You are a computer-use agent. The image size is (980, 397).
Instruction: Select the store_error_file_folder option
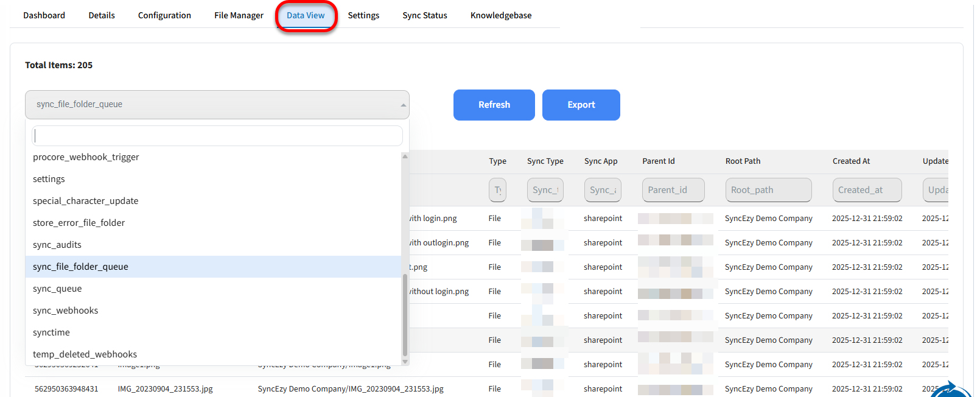79,223
